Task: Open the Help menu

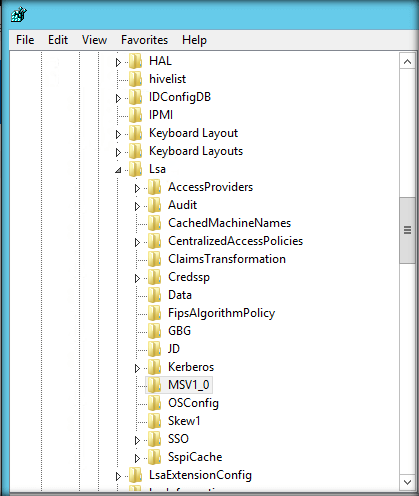Action: [x=194, y=40]
